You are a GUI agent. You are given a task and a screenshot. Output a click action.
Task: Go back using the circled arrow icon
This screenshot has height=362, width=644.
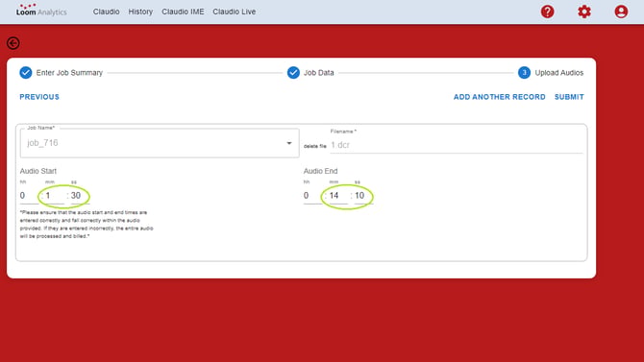[13, 43]
